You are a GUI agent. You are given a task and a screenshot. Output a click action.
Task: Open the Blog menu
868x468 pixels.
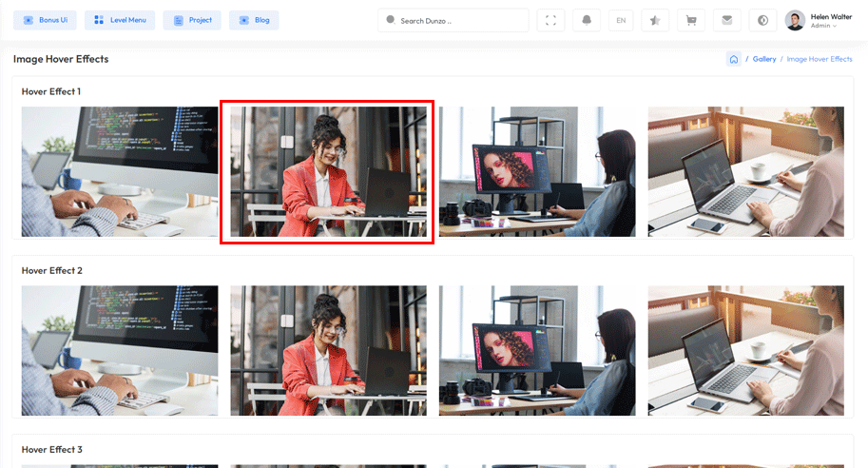point(254,20)
